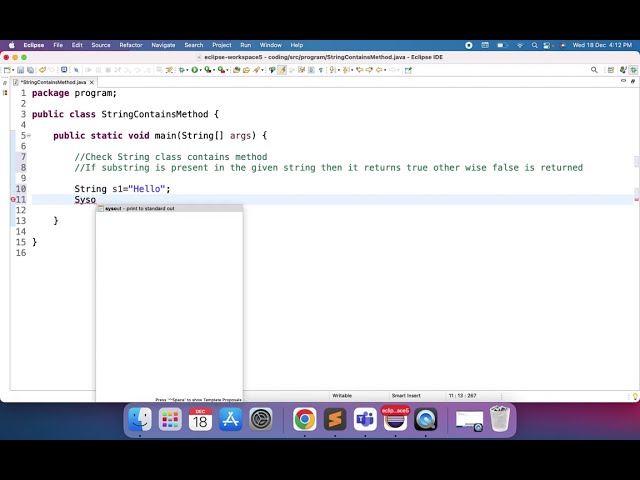Click the Debug bug icon
The height and width of the screenshot is (480, 640).
(182, 70)
